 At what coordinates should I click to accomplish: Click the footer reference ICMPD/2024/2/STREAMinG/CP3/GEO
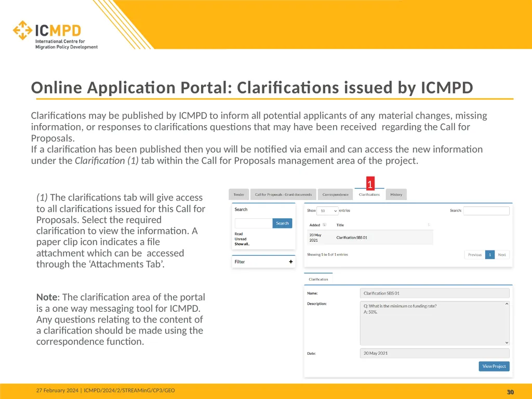point(129,391)
